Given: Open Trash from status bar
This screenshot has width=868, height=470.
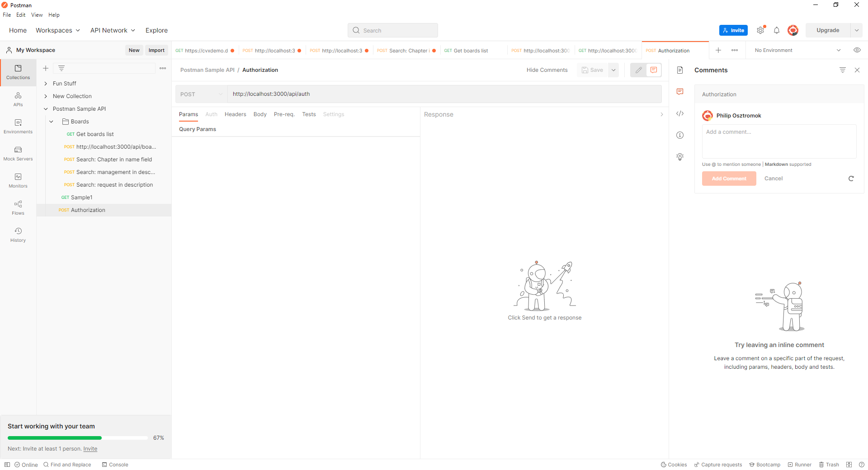Looking at the screenshot, I should (829, 465).
